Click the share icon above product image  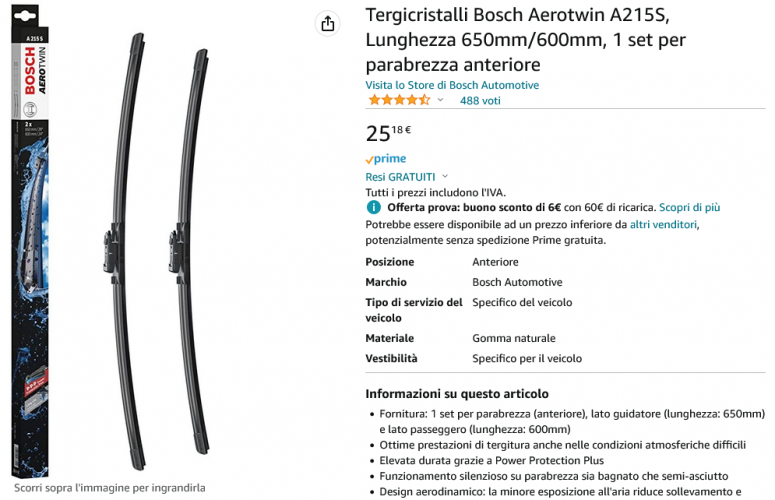[x=328, y=23]
